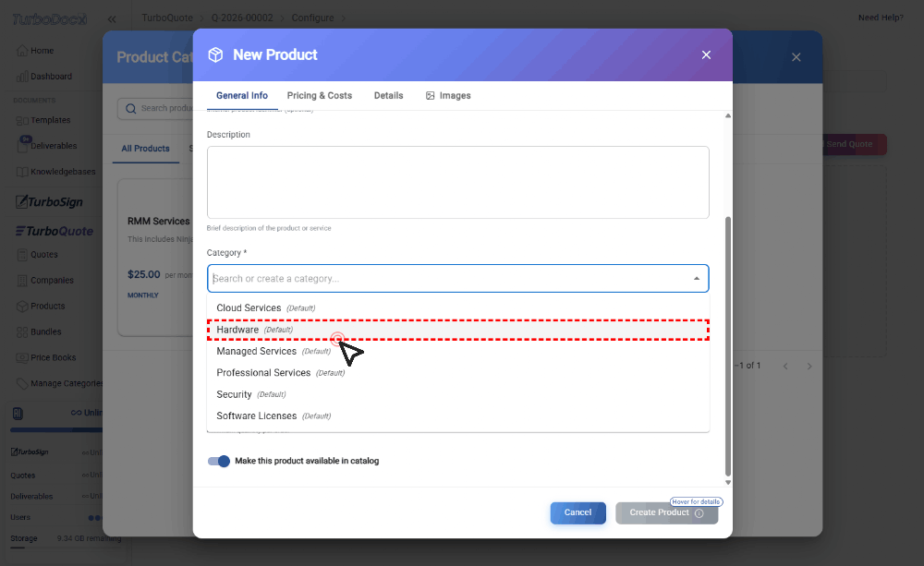This screenshot has height=566, width=924.
Task: Click the Bundles grid icon
Action: pos(22,332)
